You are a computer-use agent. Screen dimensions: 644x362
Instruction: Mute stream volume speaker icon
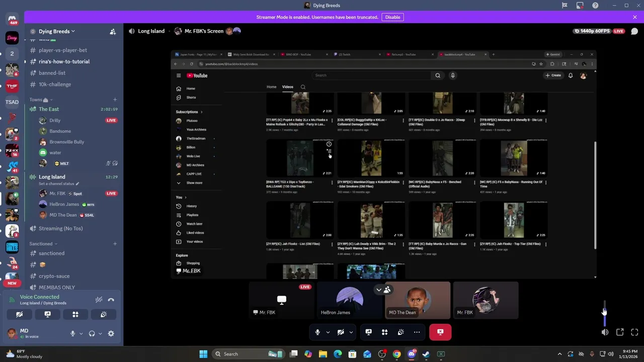(x=605, y=332)
